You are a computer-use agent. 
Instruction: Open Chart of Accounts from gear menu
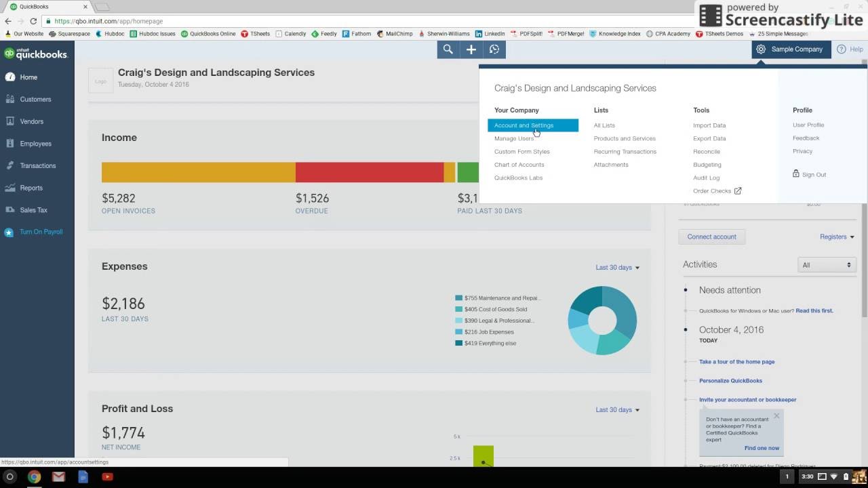click(x=519, y=165)
